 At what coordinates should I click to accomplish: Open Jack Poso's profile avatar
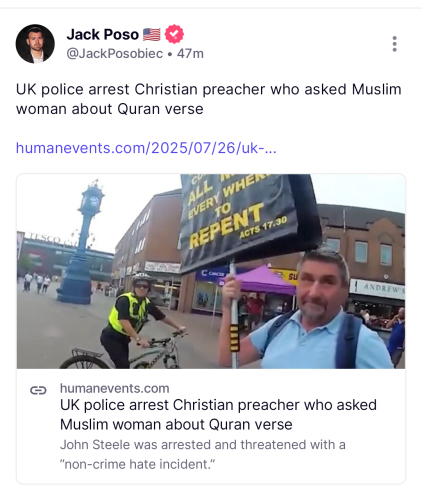(35, 44)
